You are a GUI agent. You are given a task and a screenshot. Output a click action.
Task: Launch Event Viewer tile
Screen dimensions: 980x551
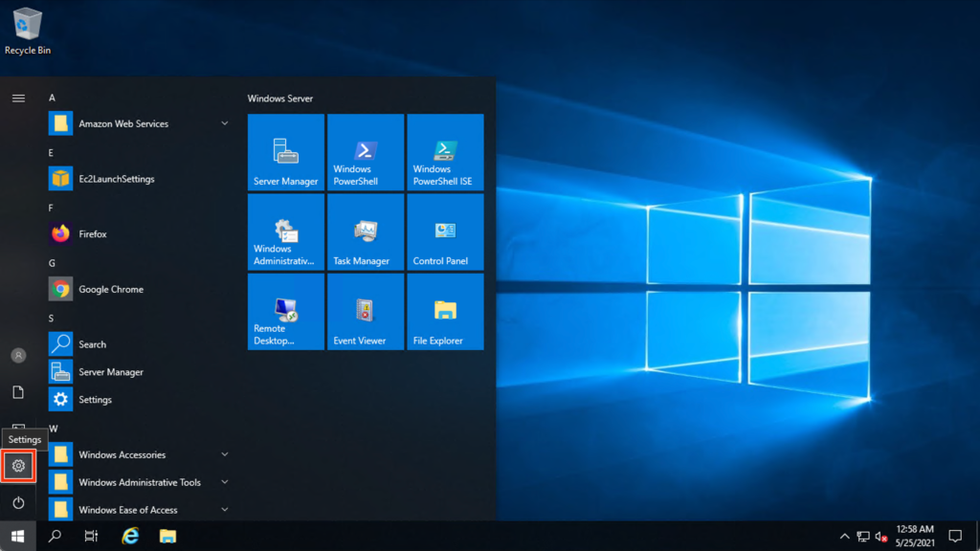[366, 311]
